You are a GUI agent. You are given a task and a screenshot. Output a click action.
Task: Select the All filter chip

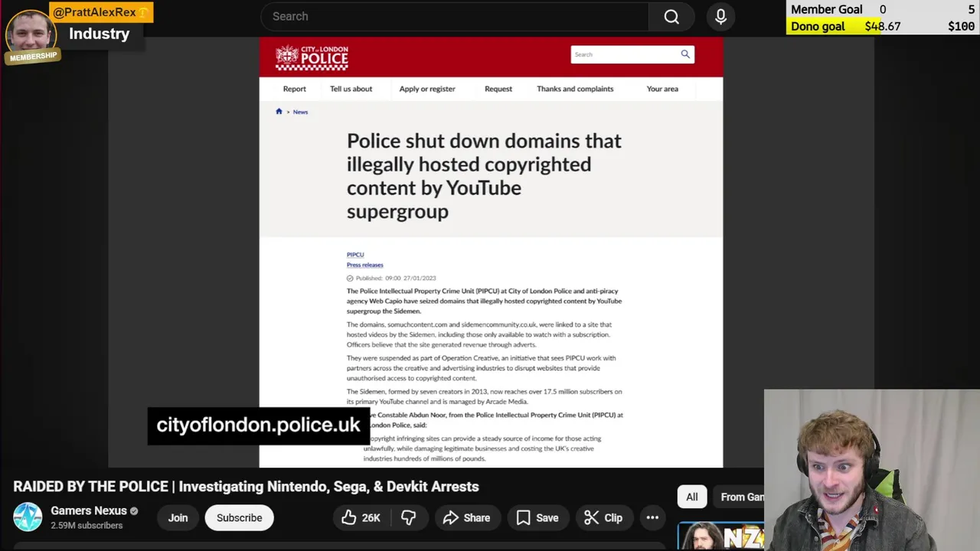691,497
